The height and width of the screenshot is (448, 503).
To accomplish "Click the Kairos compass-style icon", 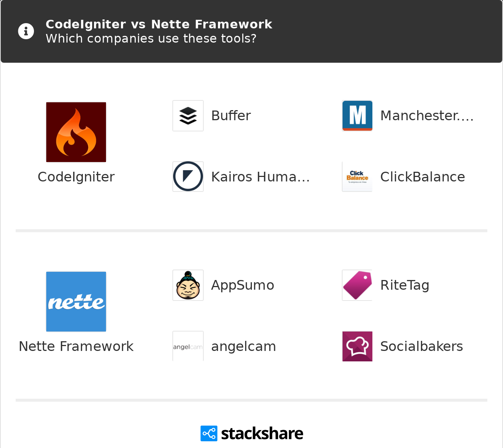I will tap(188, 177).
